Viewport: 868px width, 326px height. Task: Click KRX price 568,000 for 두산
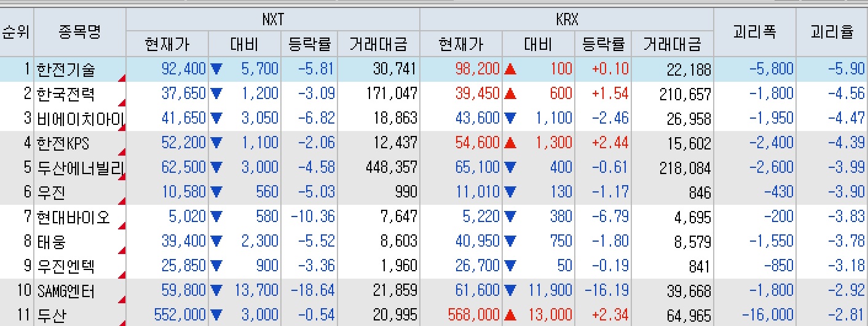(x=474, y=316)
